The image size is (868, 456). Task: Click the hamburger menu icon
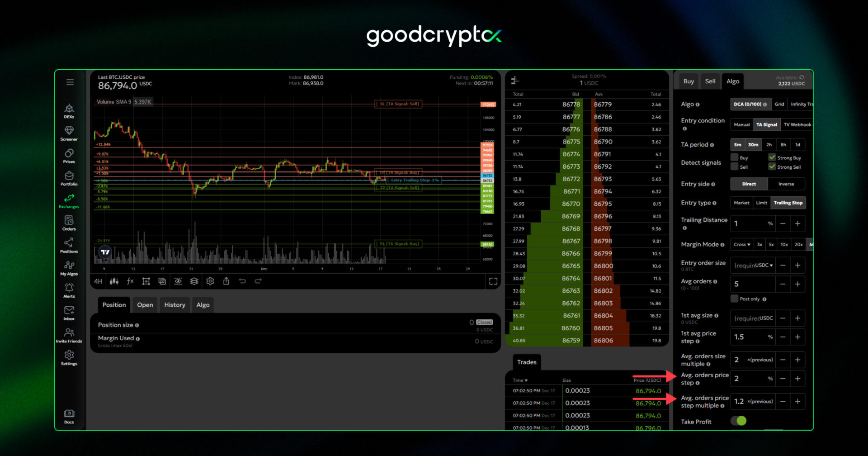(x=70, y=82)
